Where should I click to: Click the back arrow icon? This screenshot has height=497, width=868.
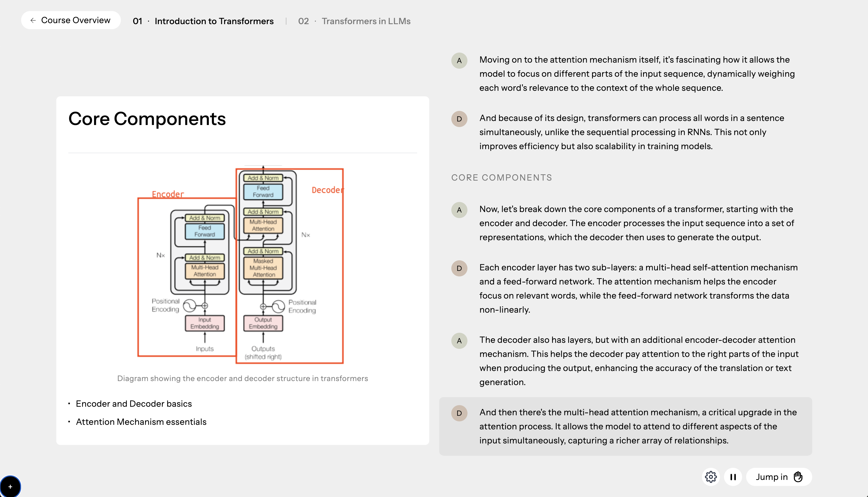(x=33, y=20)
